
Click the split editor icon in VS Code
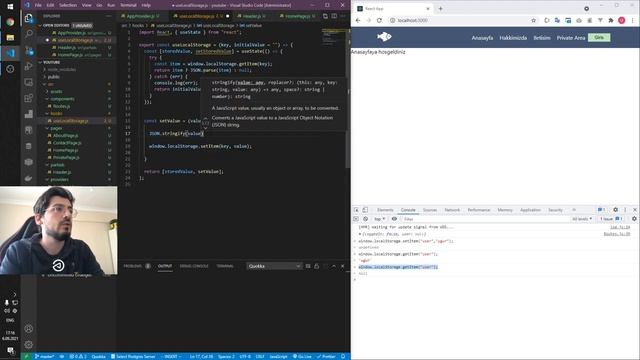point(334,16)
